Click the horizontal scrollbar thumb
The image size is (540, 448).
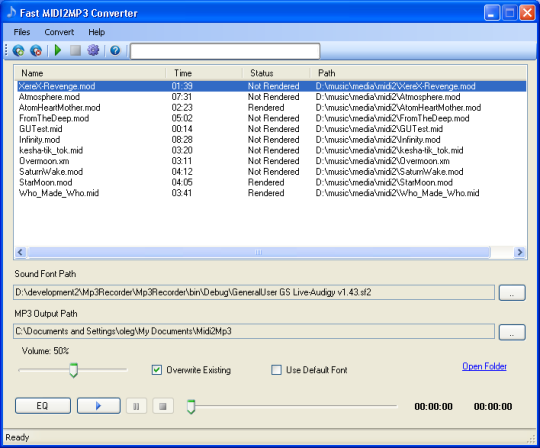[258, 252]
